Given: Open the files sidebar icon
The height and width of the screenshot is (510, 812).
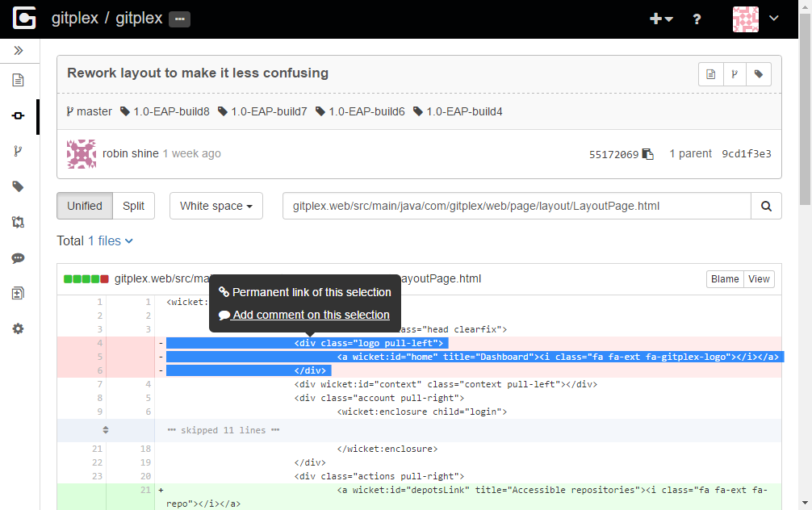Looking at the screenshot, I should [18, 80].
